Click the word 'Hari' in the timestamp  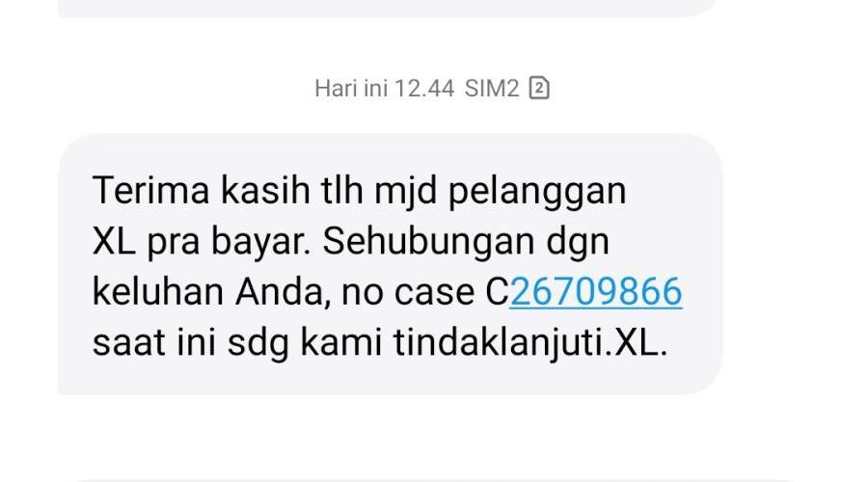(336, 89)
